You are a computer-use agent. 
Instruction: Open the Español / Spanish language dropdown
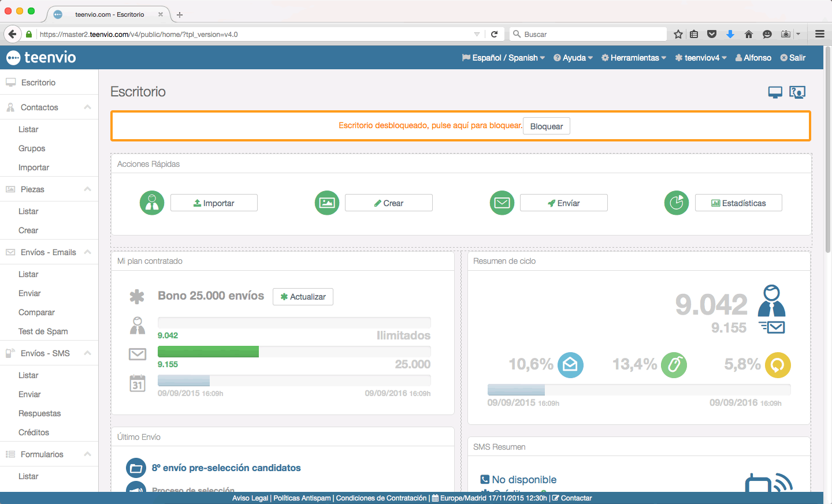[x=504, y=58]
